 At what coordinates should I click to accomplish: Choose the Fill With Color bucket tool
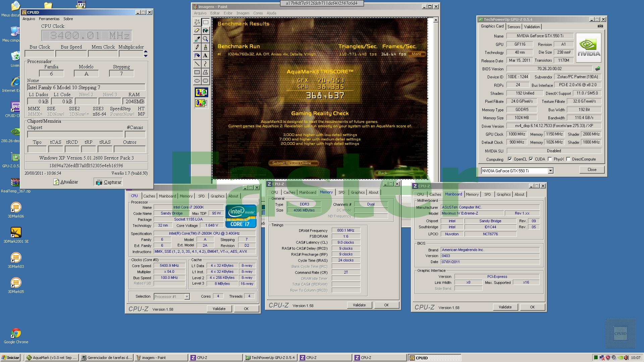(x=205, y=31)
